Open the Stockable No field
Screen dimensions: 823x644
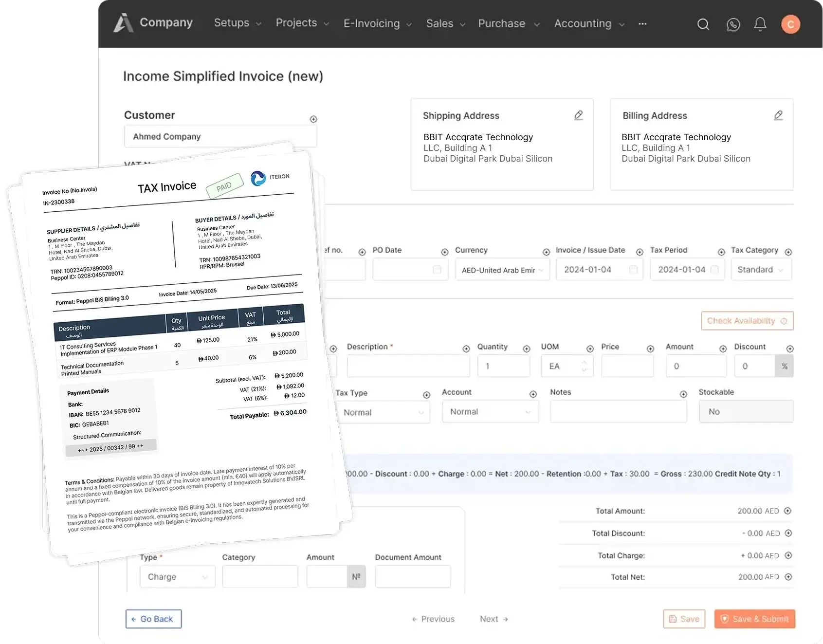coord(746,412)
